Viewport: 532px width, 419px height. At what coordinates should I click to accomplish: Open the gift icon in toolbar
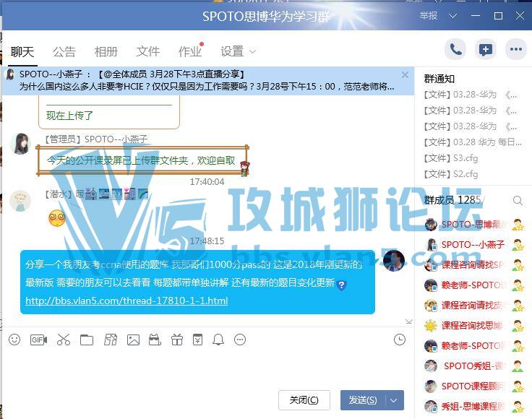coord(177,340)
